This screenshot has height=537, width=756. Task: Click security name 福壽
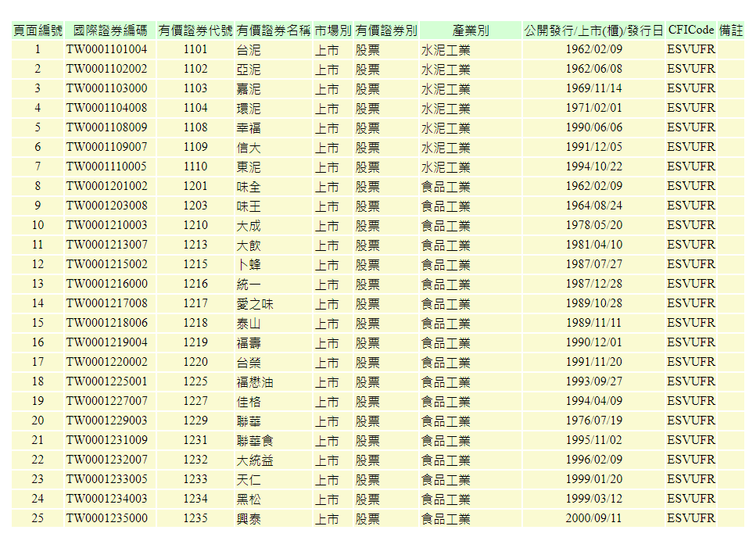249,342
